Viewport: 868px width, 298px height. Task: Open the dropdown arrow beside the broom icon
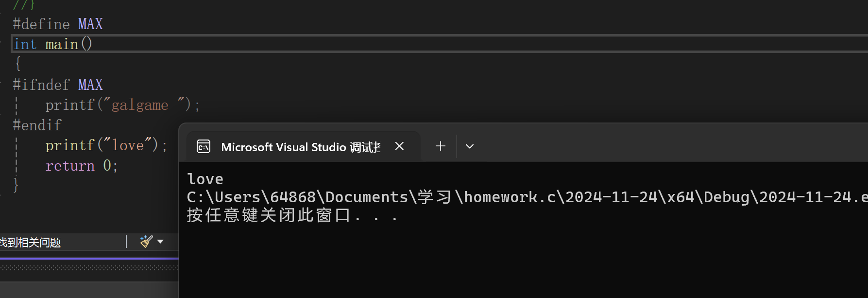click(x=160, y=242)
